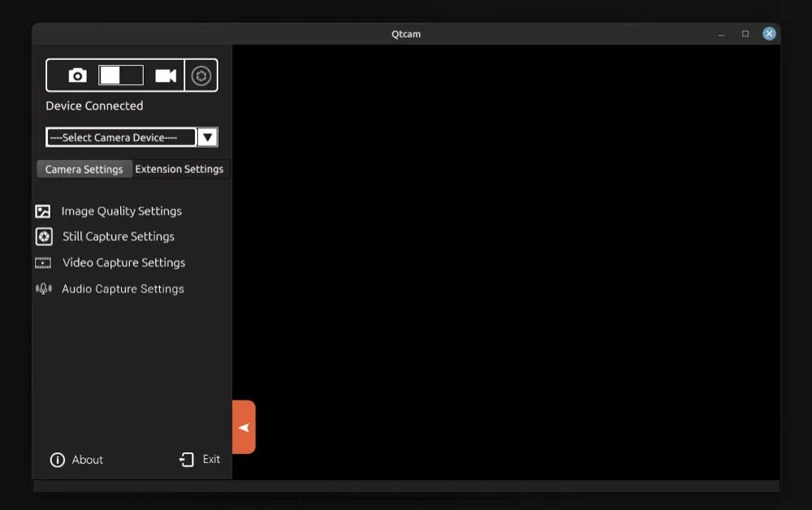
Task: Click the About label
Action: click(87, 460)
